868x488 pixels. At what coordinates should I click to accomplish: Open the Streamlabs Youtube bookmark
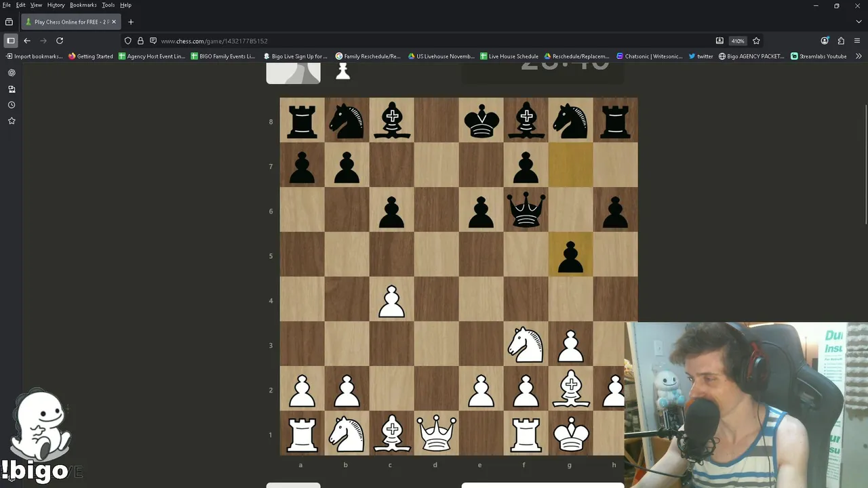click(818, 56)
